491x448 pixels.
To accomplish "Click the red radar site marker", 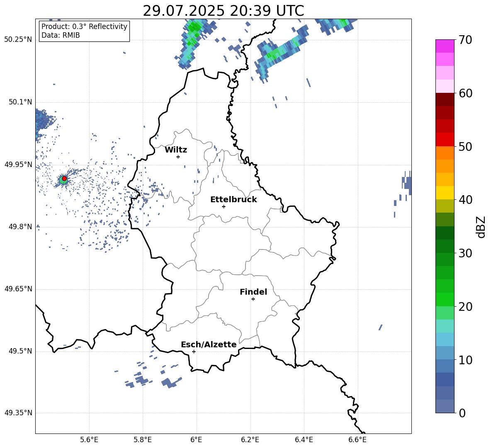I will [x=64, y=179].
